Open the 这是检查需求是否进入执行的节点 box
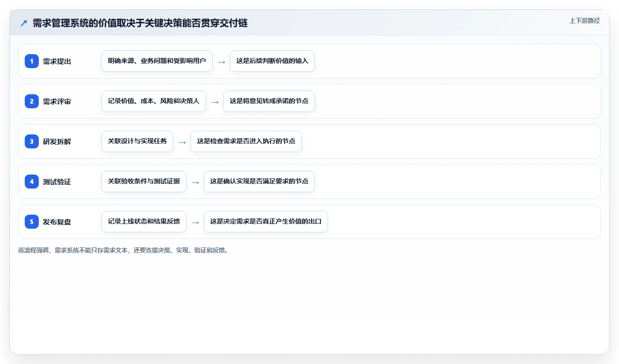 coord(246,141)
